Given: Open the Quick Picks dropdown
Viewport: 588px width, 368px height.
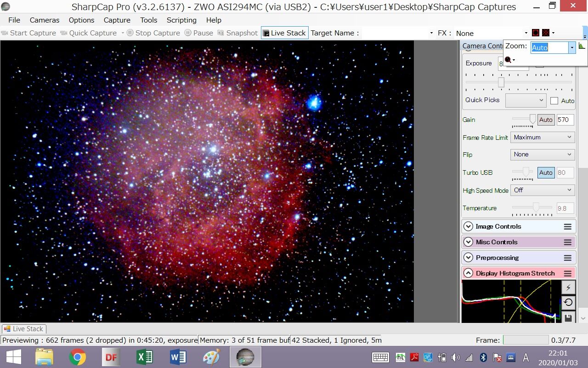Looking at the screenshot, I should tap(526, 100).
